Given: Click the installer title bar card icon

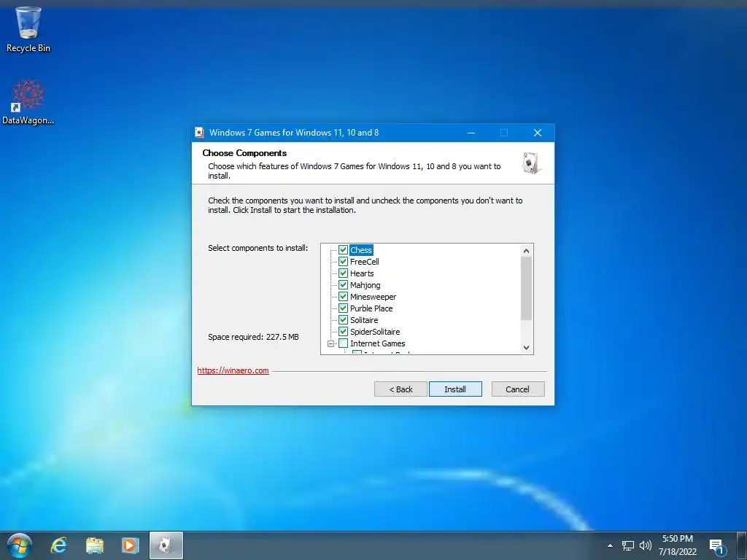Looking at the screenshot, I should tap(199, 133).
